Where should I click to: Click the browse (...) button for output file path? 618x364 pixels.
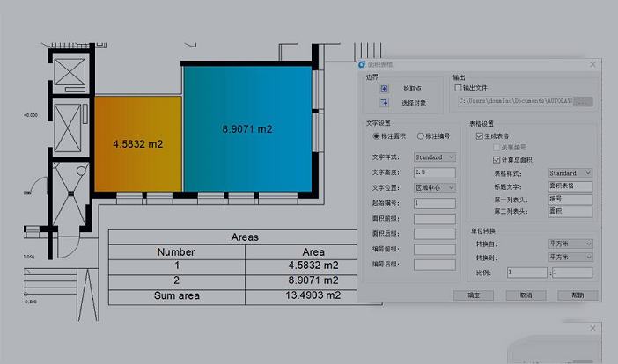pos(583,102)
